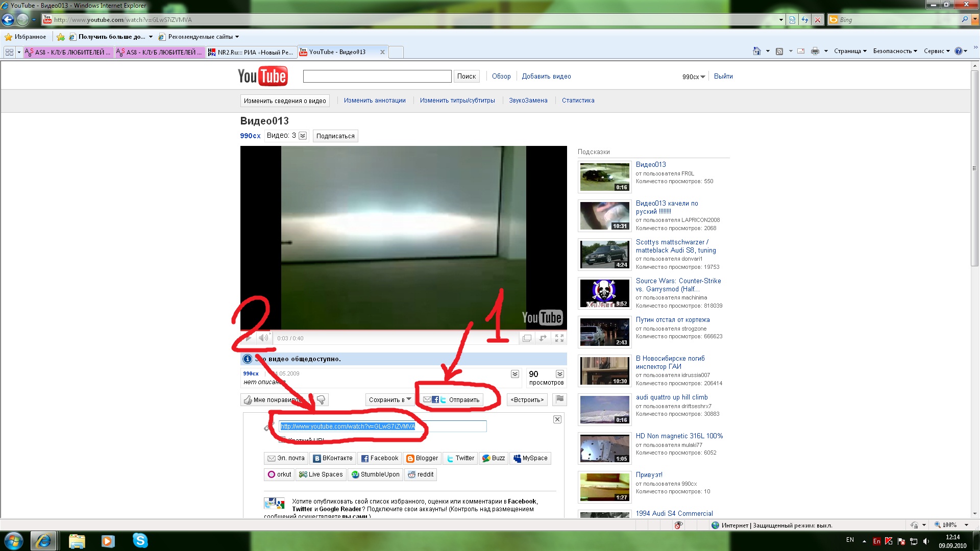Share the video via ВКонтакте
This screenshot has height=551, width=980.
332,458
